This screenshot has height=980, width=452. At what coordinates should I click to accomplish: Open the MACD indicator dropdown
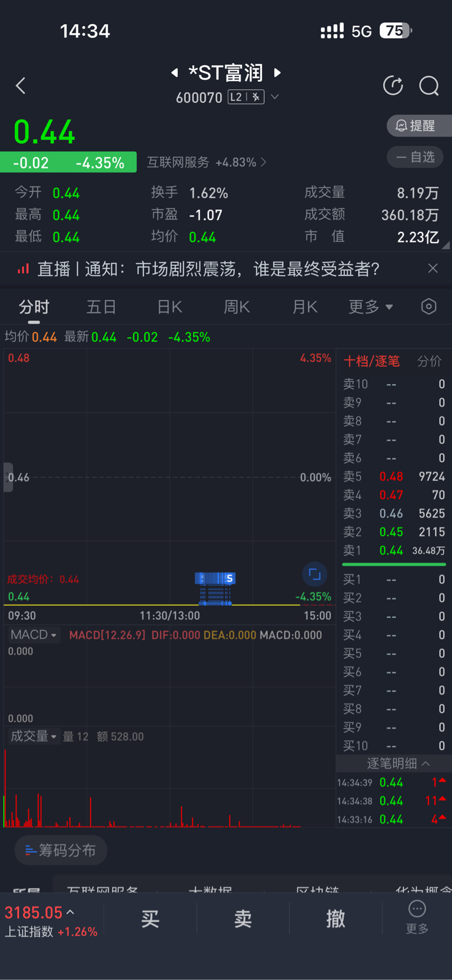34,635
